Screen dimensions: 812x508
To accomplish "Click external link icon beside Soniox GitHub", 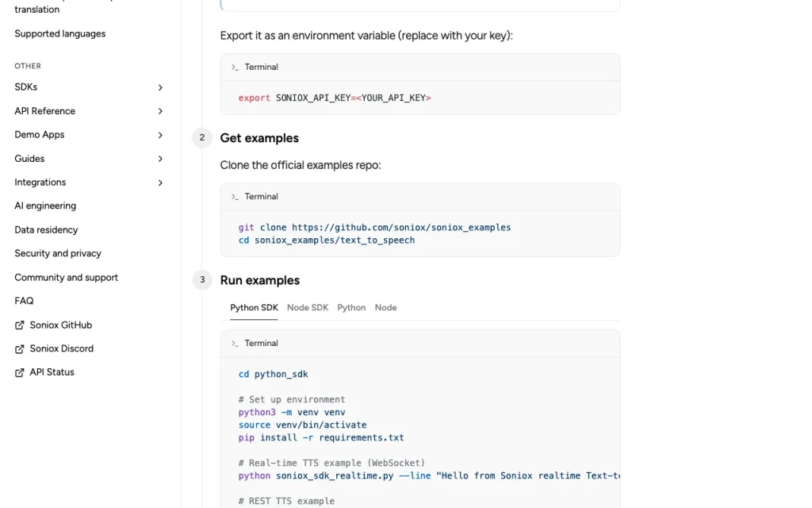I will coord(19,325).
